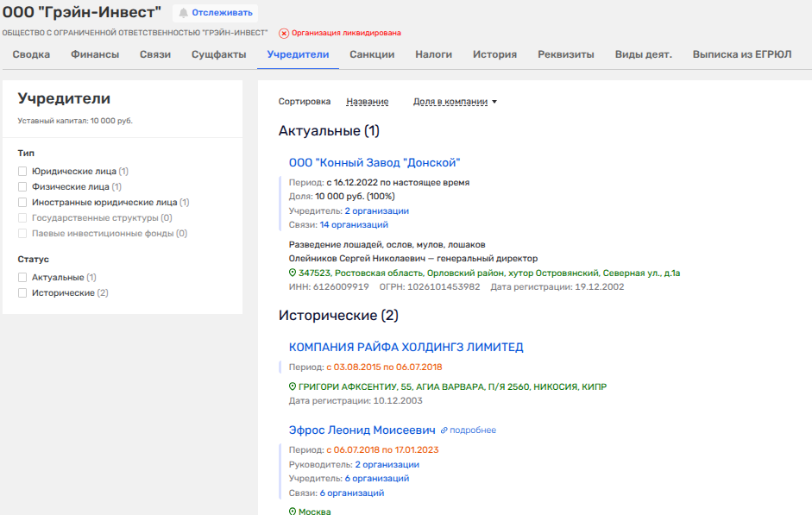Open the Выписка из ЕГРЮЛ tab
Screen dimensions: 812x515
pyautogui.click(x=740, y=54)
